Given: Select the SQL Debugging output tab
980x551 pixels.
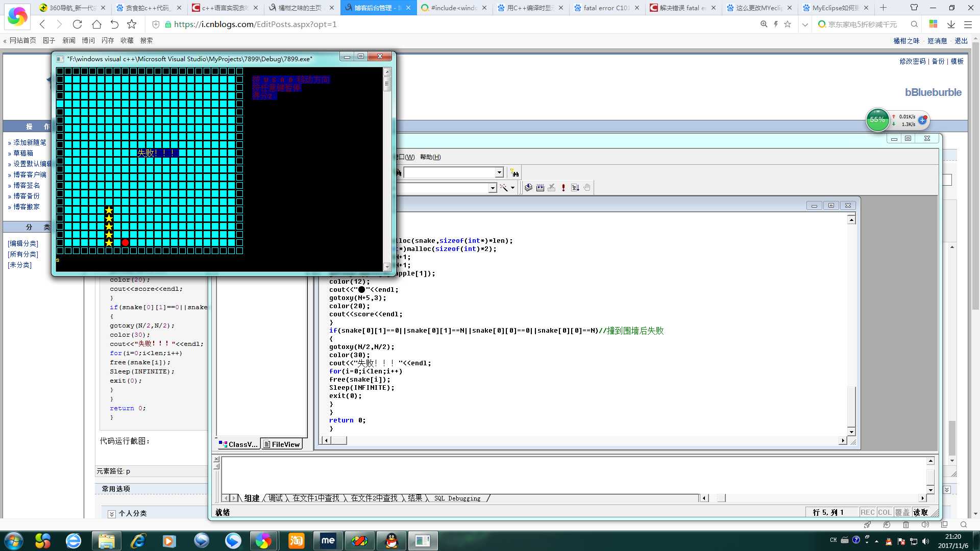Looking at the screenshot, I should pyautogui.click(x=457, y=498).
